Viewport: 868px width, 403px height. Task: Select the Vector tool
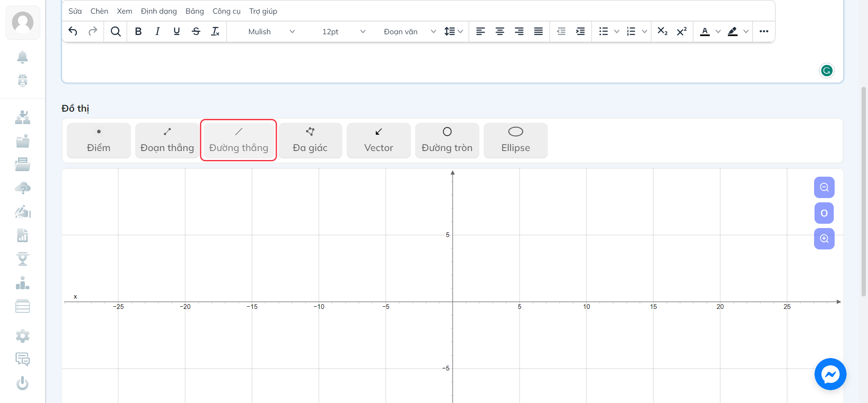(379, 140)
